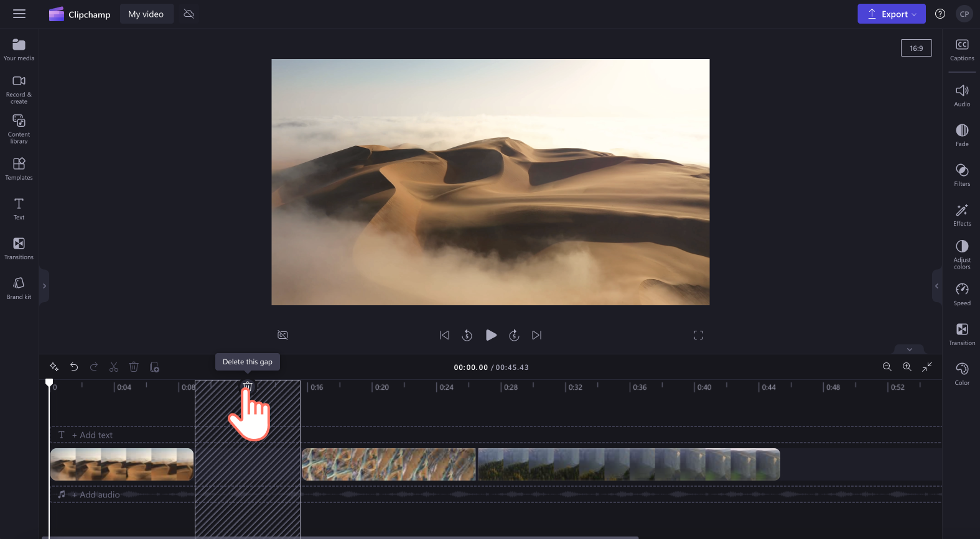
Task: Expand the left sidebar panel arrow
Action: [44, 286]
